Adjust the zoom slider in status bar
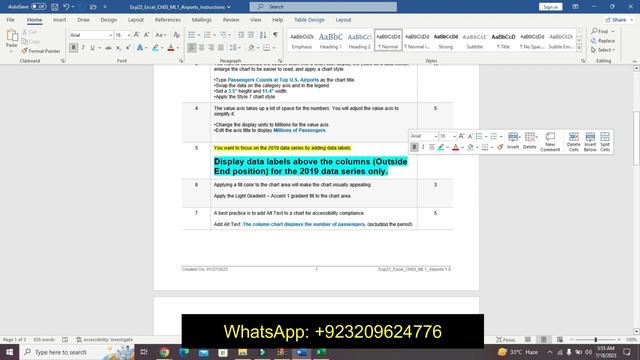Image resolution: width=640 pixels, height=360 pixels. click(x=596, y=340)
